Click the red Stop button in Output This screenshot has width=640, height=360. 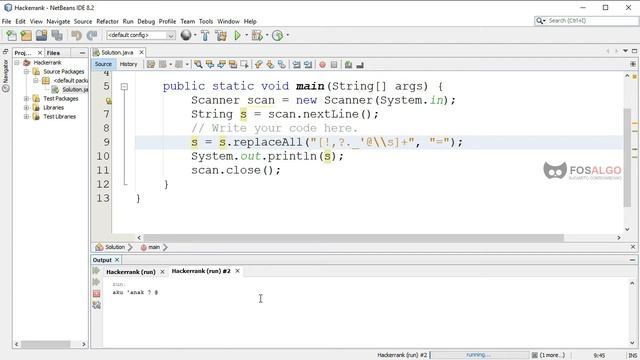(x=96, y=293)
